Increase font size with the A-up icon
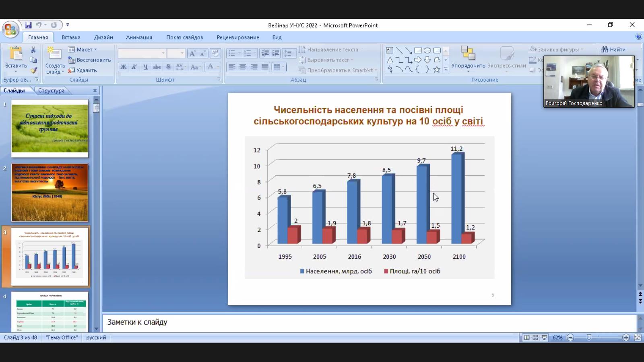The width and height of the screenshot is (644, 362). 192,53
